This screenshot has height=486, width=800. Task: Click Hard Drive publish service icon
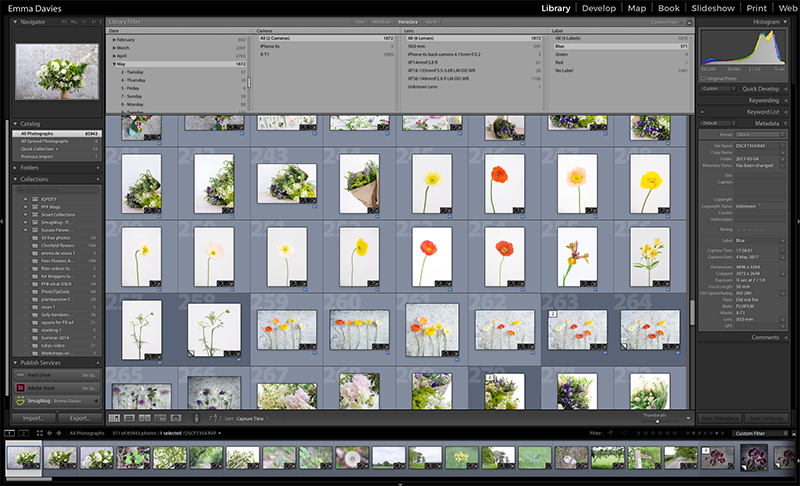coord(20,375)
